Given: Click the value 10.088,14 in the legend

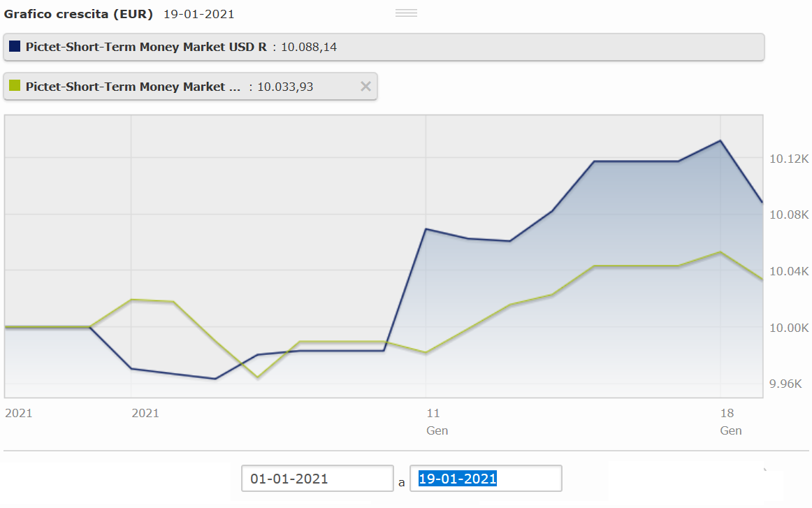Looking at the screenshot, I should tap(310, 47).
